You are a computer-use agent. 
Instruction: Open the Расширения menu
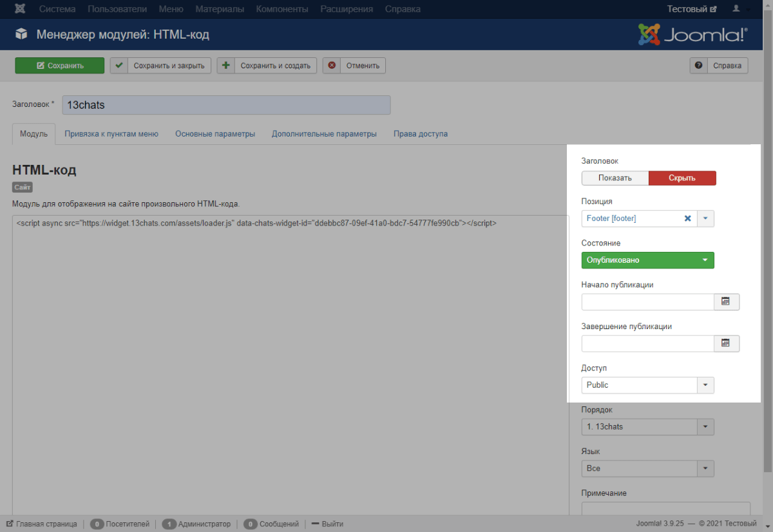[x=347, y=9]
